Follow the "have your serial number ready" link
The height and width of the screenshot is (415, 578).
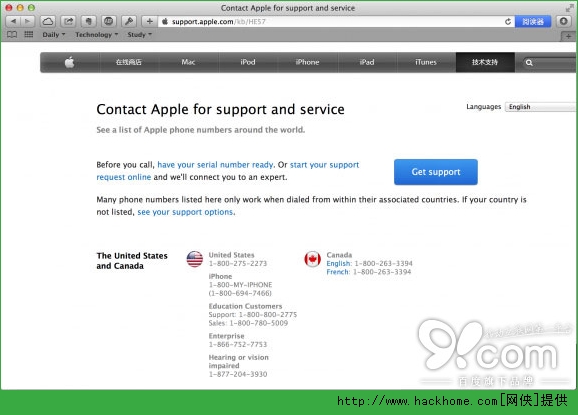215,165
